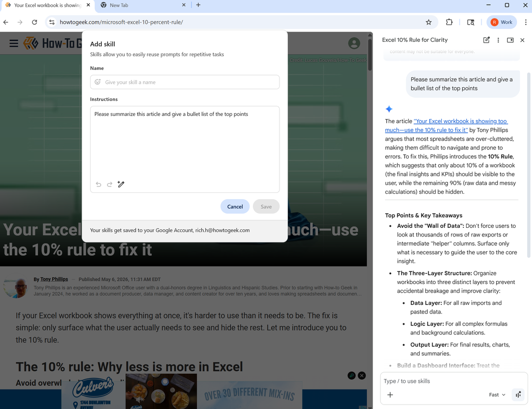Click the browser back arrow
532x409 pixels.
click(6, 22)
